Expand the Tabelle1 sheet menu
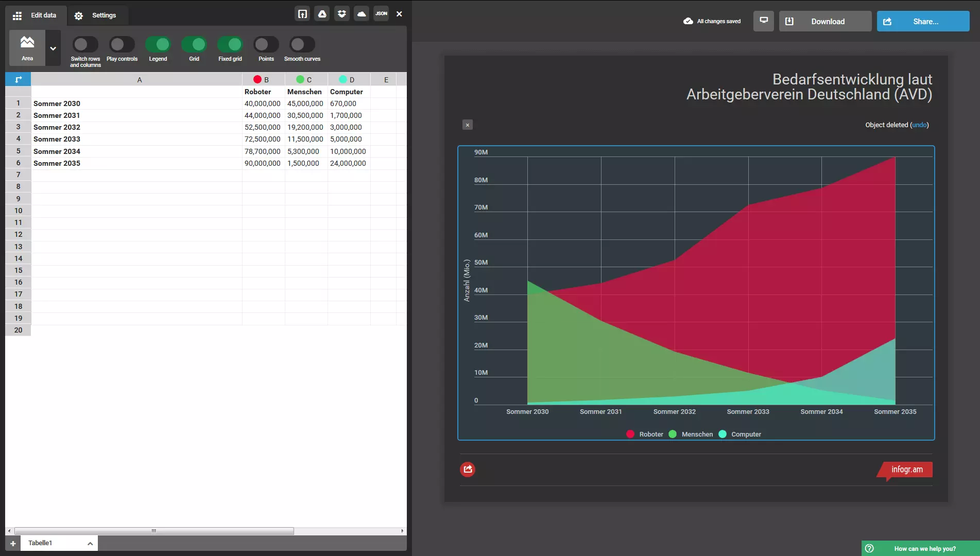This screenshot has width=980, height=556. (90, 543)
